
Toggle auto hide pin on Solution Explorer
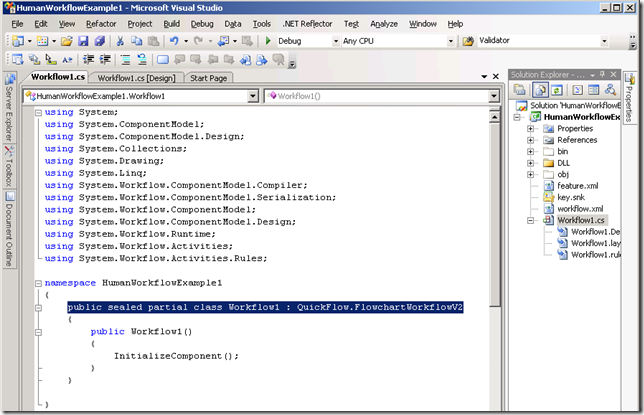603,74
